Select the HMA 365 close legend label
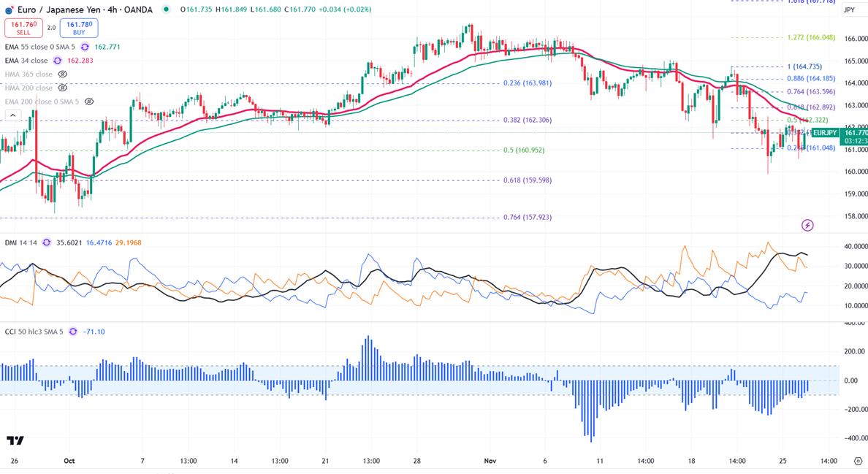868x474 pixels. [28, 74]
